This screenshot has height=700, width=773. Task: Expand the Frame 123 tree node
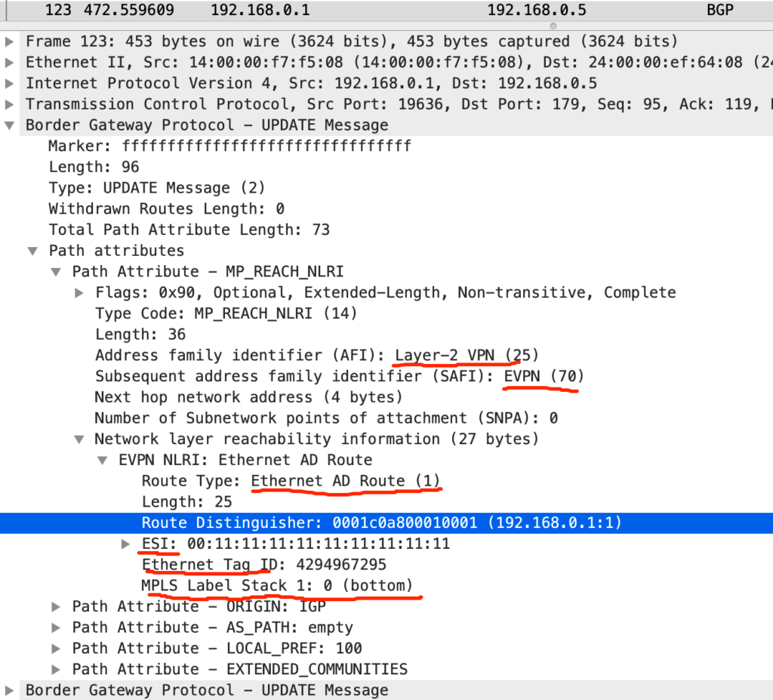9,42
